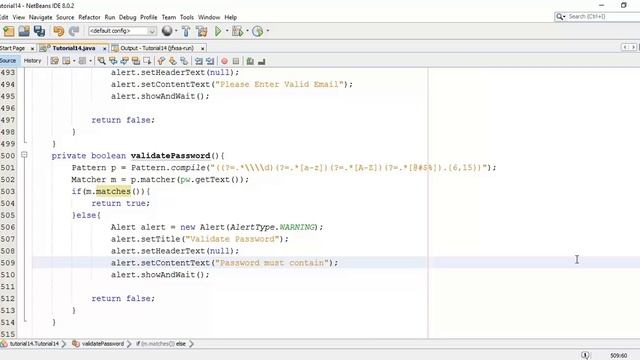This screenshot has height=360, width=640.
Task: Start Macro Recording red button
Action: [224, 61]
